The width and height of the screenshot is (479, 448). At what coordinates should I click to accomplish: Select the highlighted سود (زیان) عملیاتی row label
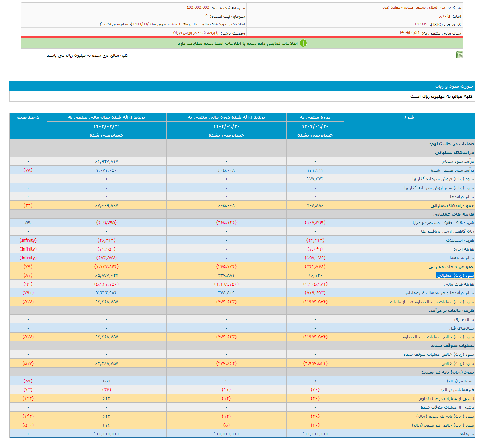[x=455, y=275]
